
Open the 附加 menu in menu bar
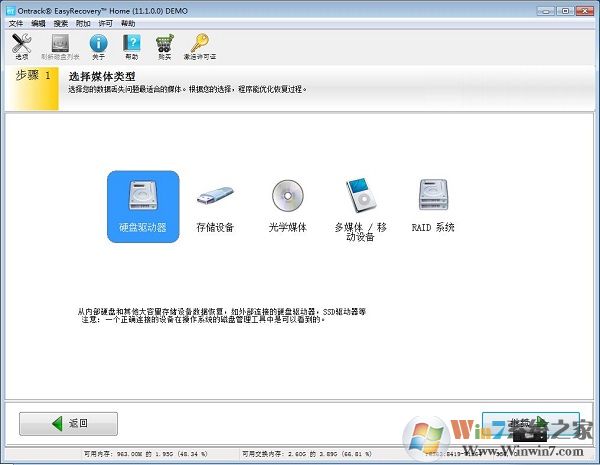coord(83,22)
